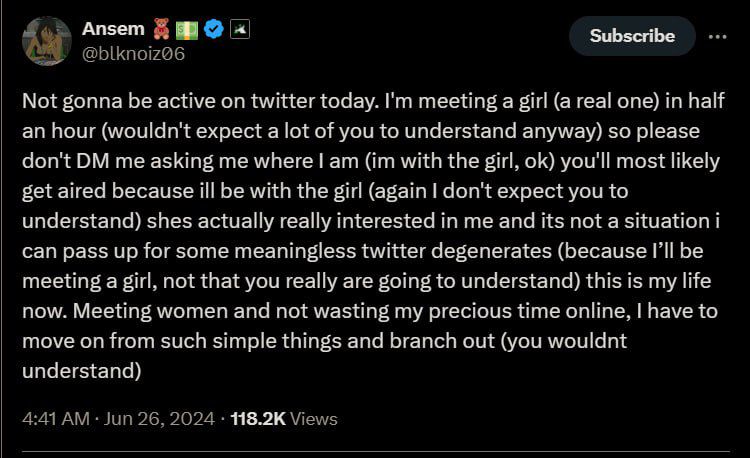Click tweet line starting 'Not gonna be active'
750x458 pixels.
click(373, 101)
